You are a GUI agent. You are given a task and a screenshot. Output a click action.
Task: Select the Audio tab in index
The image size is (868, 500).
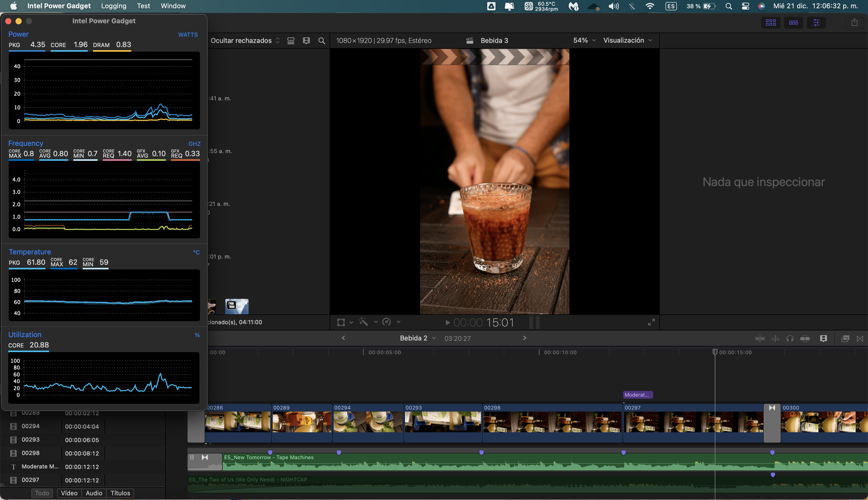click(94, 493)
